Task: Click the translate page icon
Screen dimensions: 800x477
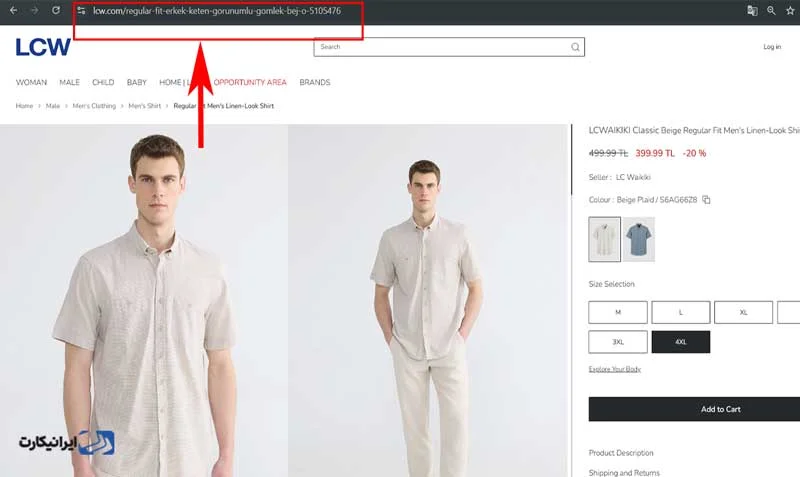Action: point(752,10)
